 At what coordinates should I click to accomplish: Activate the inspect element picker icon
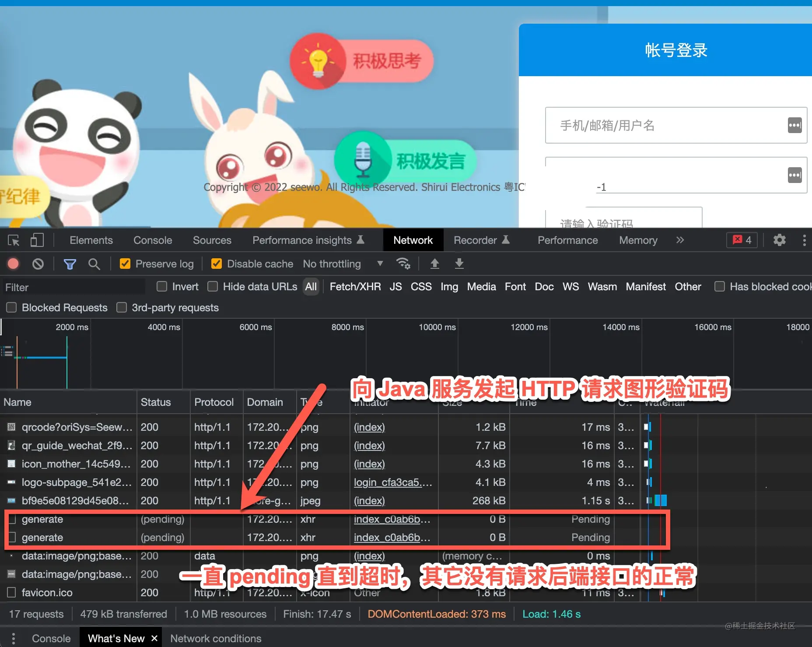coord(14,240)
